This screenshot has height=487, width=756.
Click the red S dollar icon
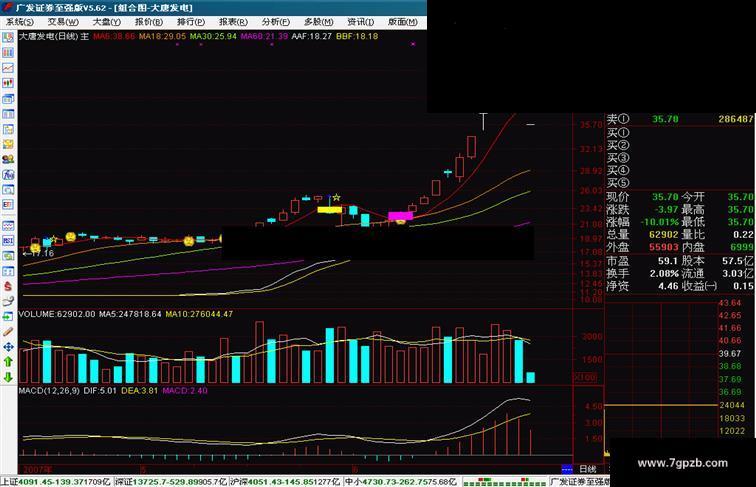click(8, 286)
